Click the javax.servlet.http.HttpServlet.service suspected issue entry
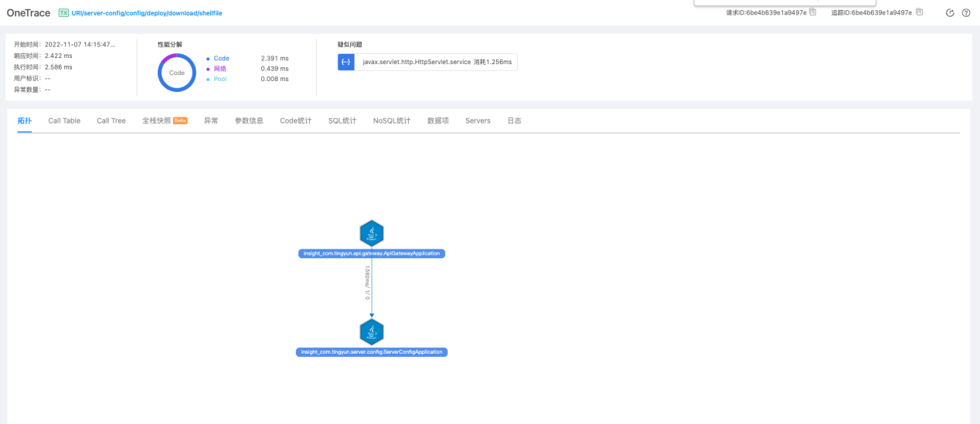 [x=437, y=62]
